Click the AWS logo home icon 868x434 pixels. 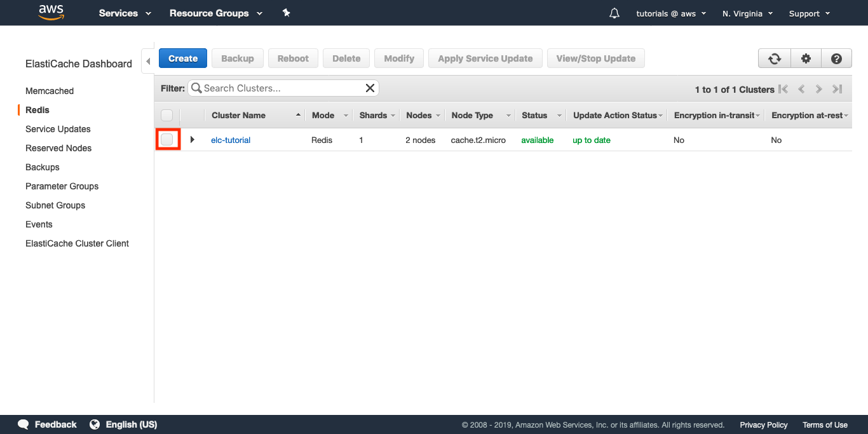pos(51,12)
